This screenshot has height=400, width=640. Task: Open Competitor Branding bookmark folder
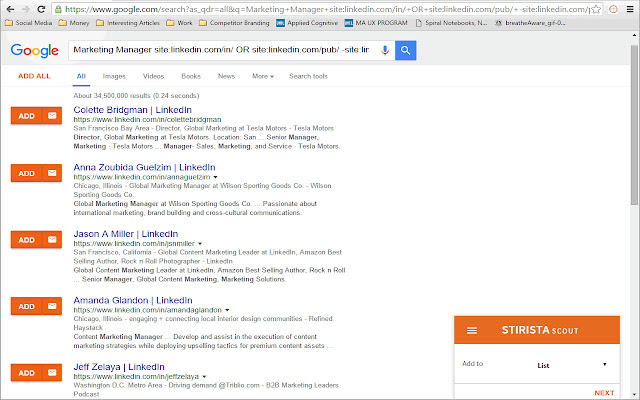234,23
